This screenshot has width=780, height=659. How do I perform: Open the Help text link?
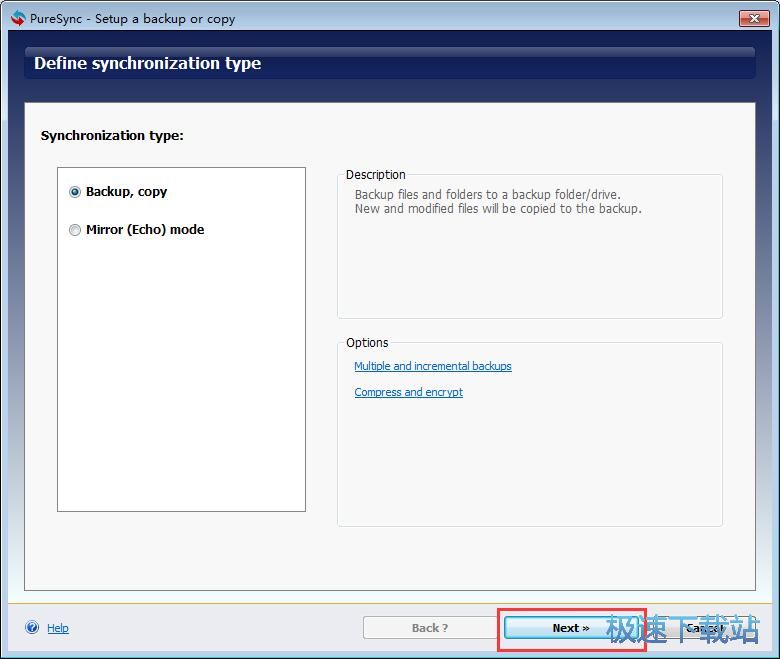coord(58,628)
